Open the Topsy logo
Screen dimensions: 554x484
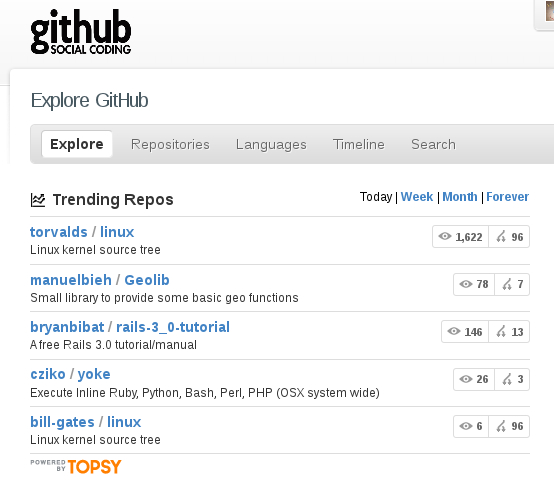[76, 466]
